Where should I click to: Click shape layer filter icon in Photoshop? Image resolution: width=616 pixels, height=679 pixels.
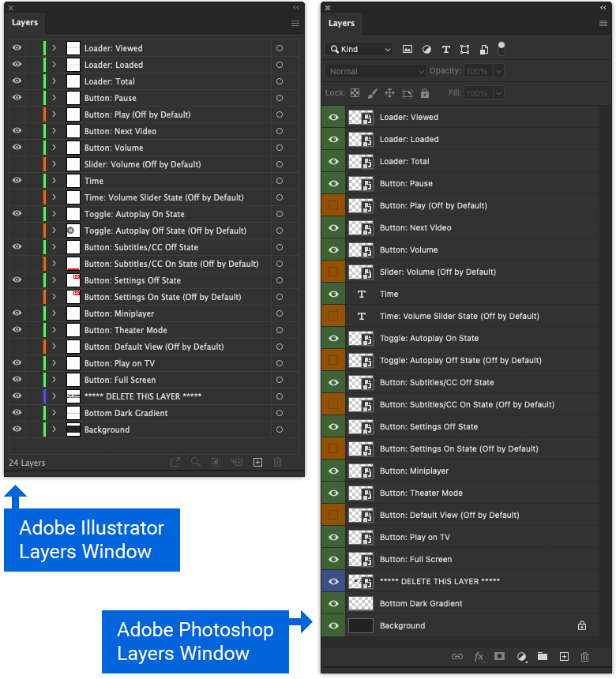(x=465, y=50)
